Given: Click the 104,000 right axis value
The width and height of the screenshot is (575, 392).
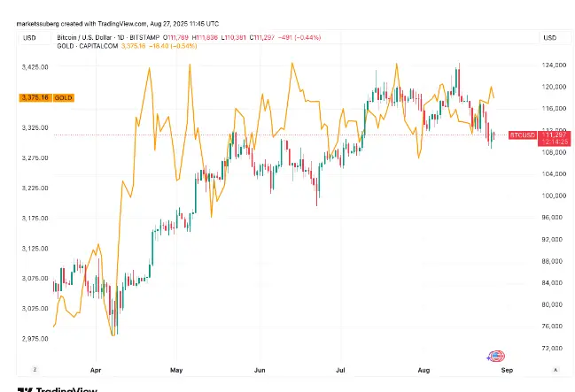Looking at the screenshot, I should pos(554,173).
